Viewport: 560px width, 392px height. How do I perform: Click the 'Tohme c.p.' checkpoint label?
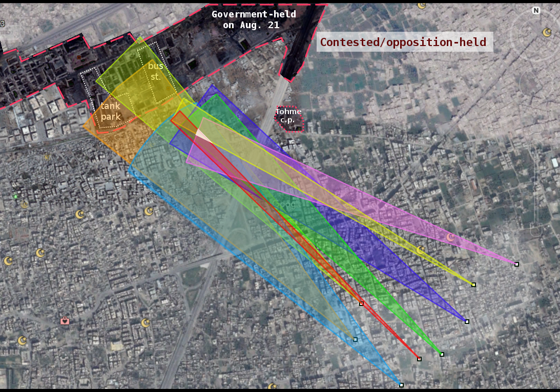click(288, 116)
